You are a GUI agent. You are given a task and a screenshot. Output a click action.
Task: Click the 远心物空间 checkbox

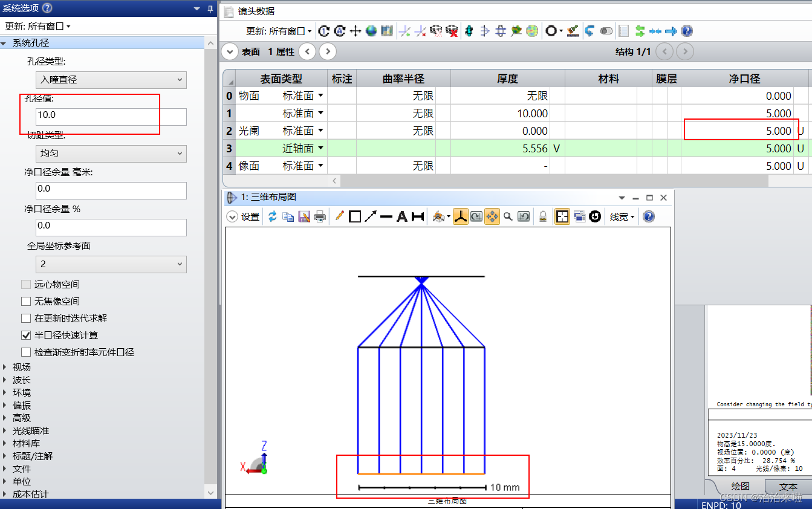pyautogui.click(x=26, y=284)
